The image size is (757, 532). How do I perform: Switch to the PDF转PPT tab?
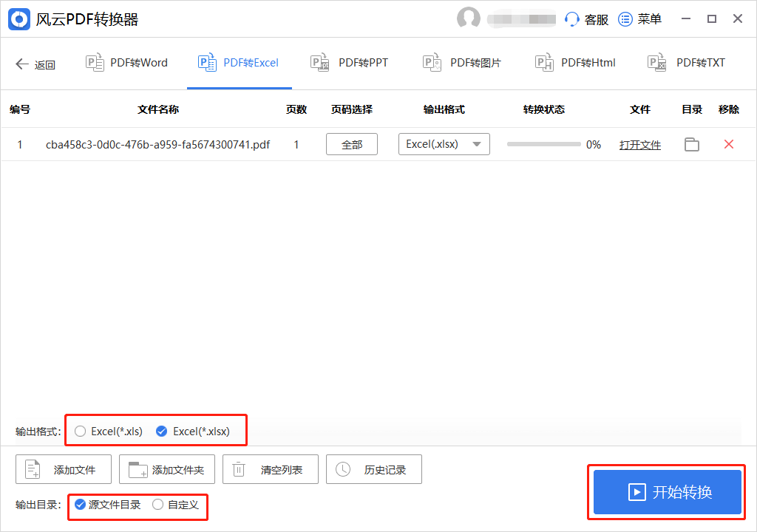[350, 63]
